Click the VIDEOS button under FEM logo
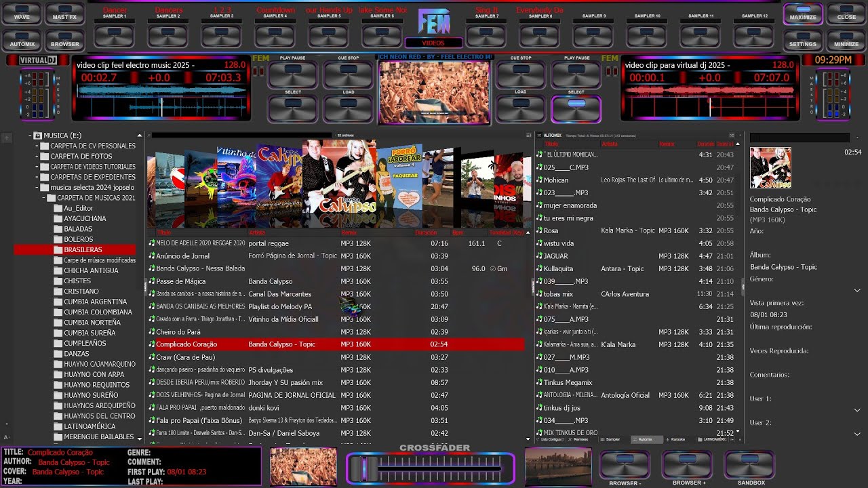The height and width of the screenshot is (488, 868). pyautogui.click(x=433, y=43)
